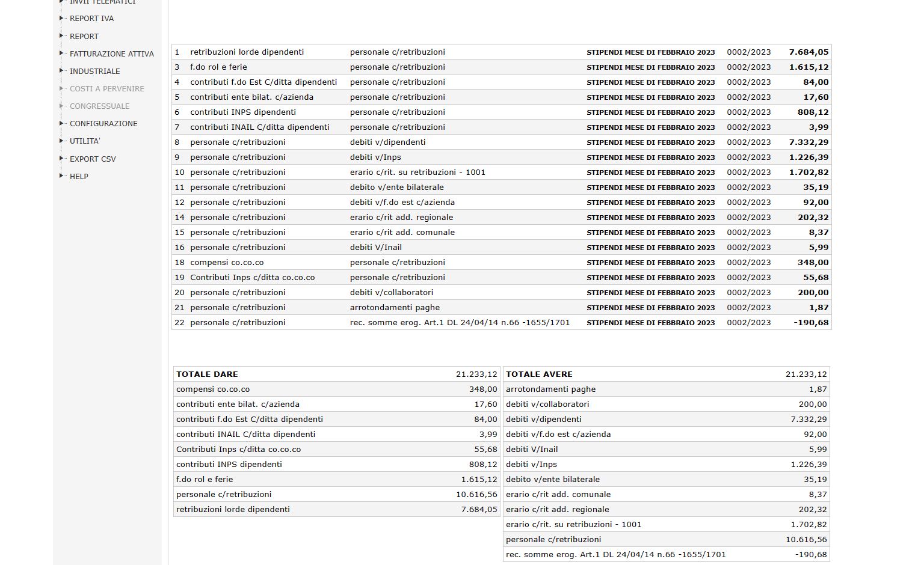This screenshot has width=924, height=565.
Task: Expand the FATTURAZIONE ATTIVA arrow
Action: (x=61, y=53)
